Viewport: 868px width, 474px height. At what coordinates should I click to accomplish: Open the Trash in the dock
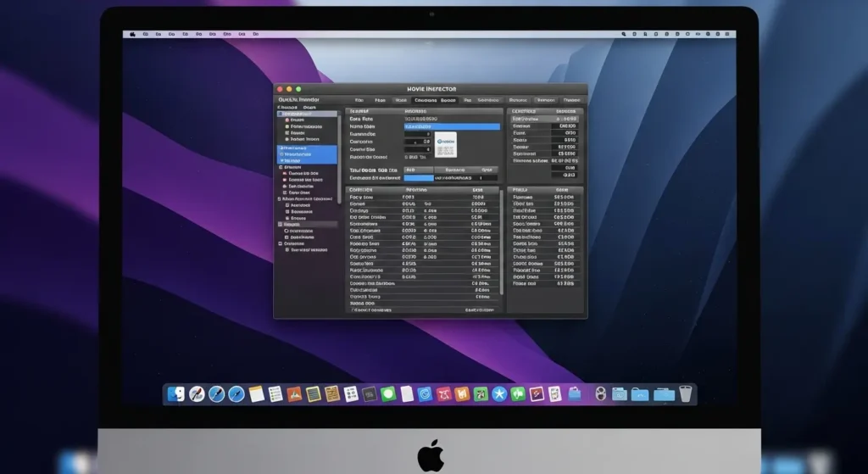point(685,393)
